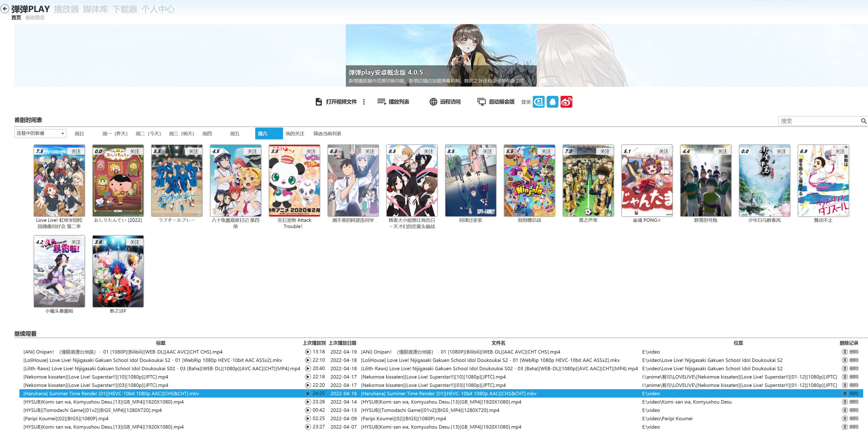
Task: Toggle 关注 on ラブオールプレー poster
Action: (193, 151)
